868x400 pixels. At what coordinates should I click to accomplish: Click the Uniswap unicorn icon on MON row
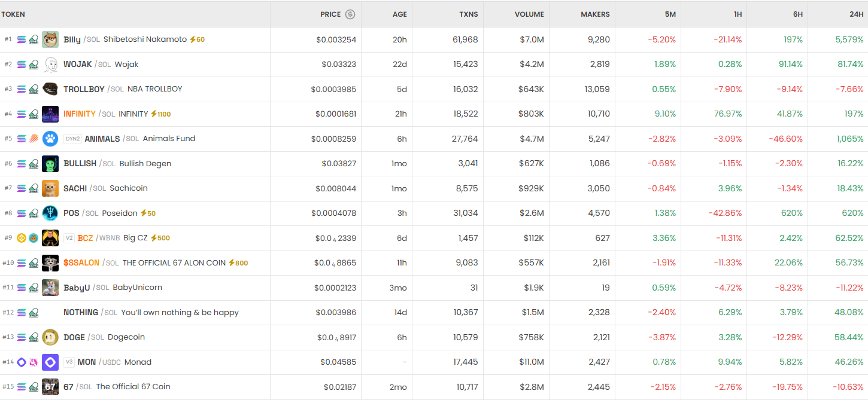[34, 362]
